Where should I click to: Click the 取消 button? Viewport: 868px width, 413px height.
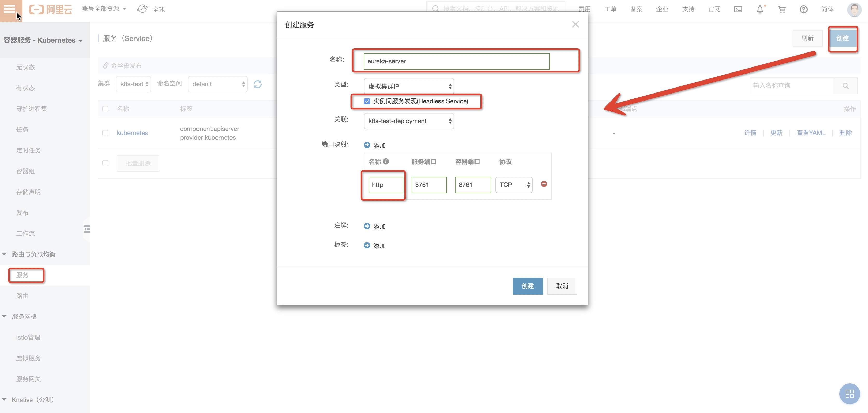[x=562, y=286]
